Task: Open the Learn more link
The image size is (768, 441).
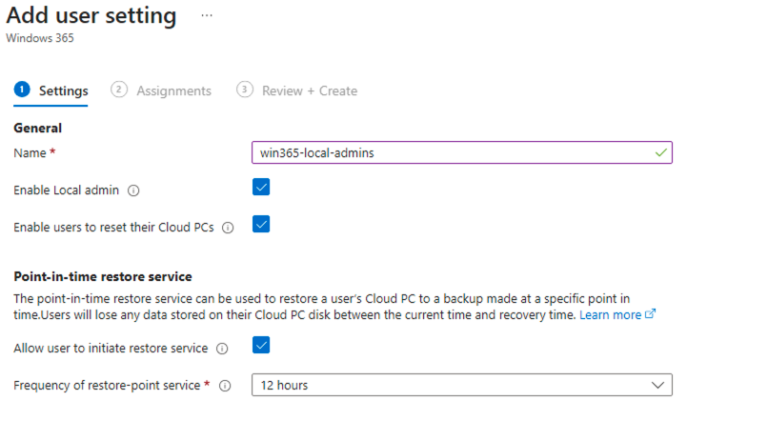Action: coord(610,315)
